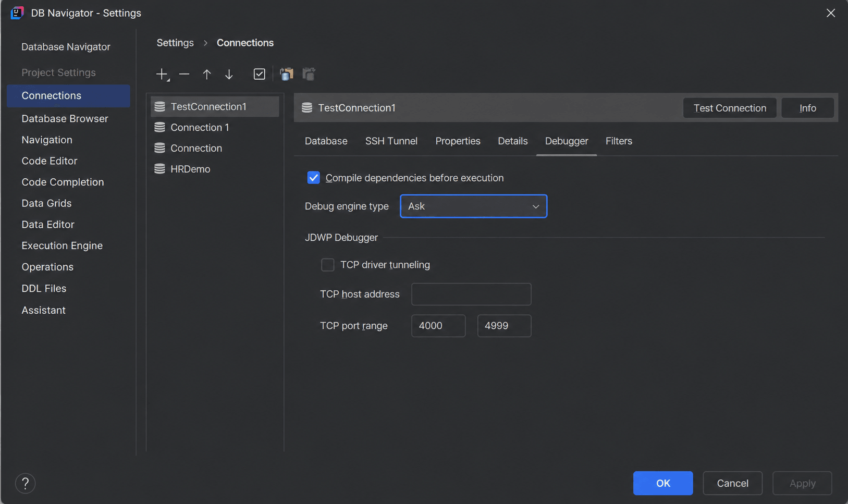Viewport: 848px width, 504px height.
Task: Switch to the Database tab
Action: pos(326,141)
